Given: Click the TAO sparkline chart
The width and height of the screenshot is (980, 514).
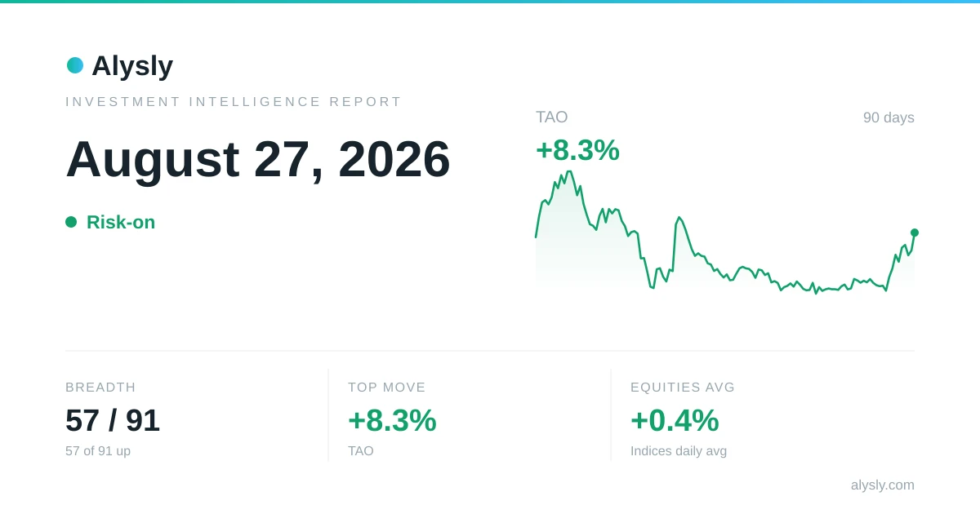Looking at the screenshot, I should click(x=725, y=232).
